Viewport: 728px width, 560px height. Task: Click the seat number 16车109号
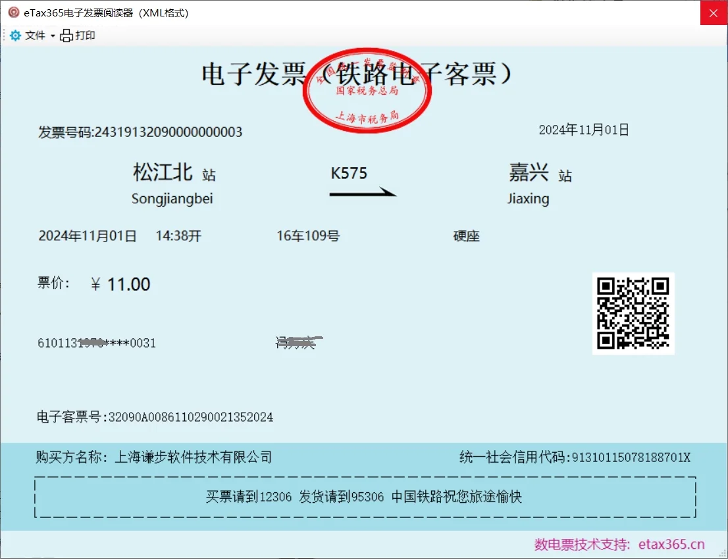(x=308, y=236)
